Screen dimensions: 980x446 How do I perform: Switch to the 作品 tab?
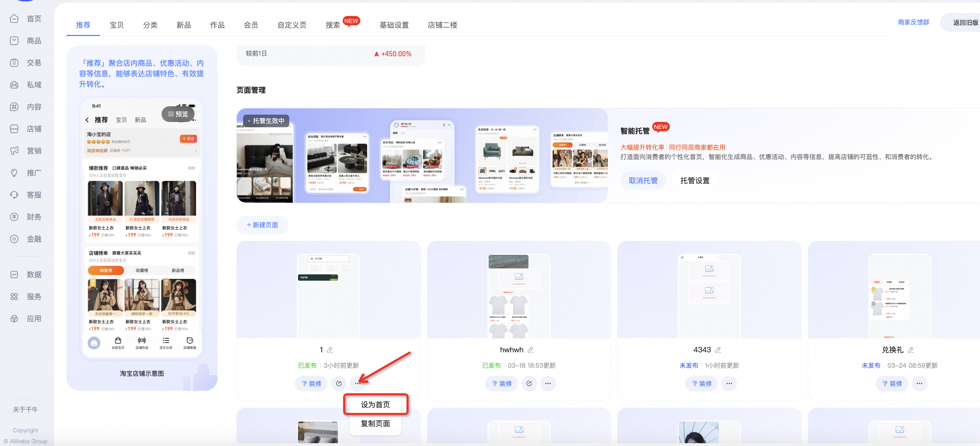tap(217, 25)
